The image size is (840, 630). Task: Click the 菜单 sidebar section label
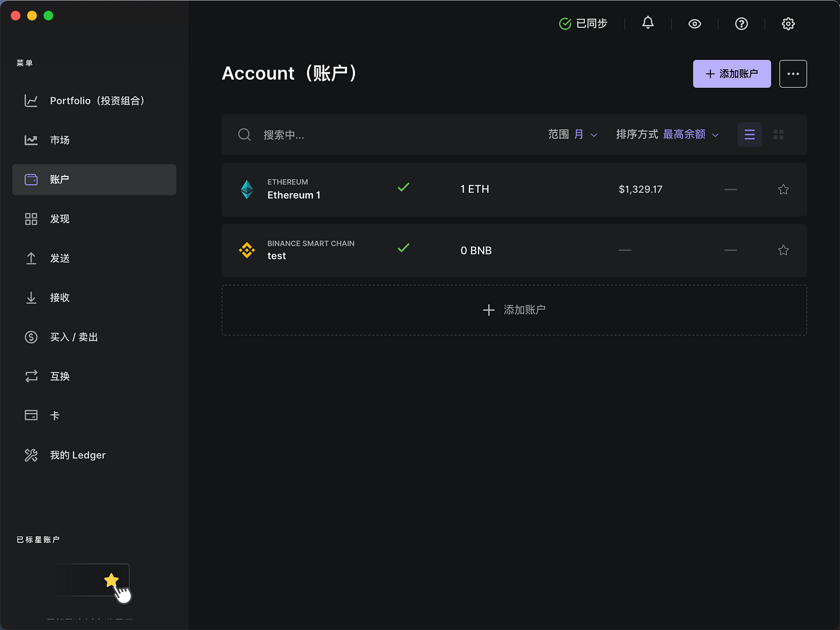pyautogui.click(x=25, y=63)
